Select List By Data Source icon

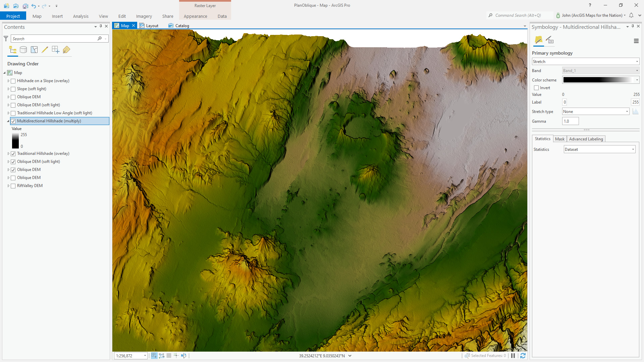click(23, 50)
